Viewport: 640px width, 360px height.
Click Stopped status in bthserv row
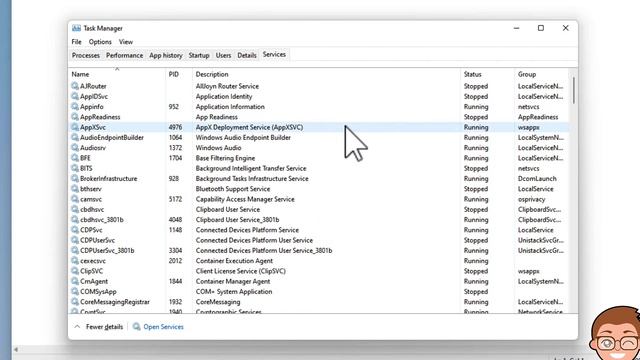click(476, 189)
